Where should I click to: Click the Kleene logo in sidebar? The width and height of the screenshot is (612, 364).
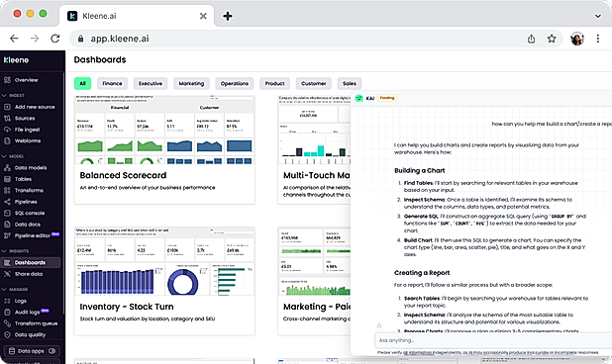tap(16, 60)
